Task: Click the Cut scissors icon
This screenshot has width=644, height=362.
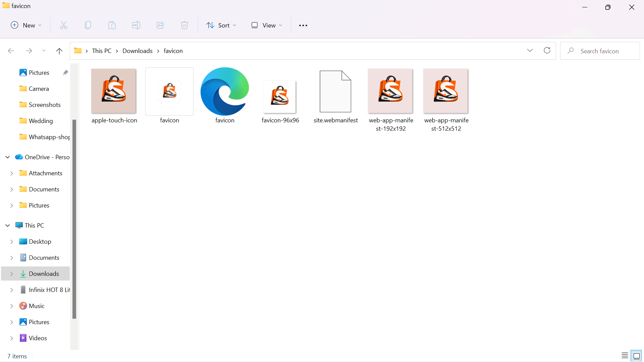Action: tap(64, 25)
